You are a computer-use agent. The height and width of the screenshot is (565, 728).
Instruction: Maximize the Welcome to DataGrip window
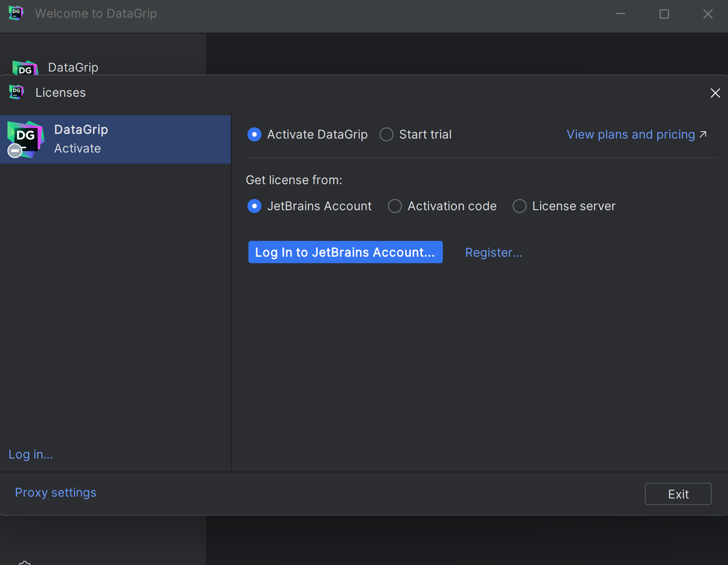(664, 14)
